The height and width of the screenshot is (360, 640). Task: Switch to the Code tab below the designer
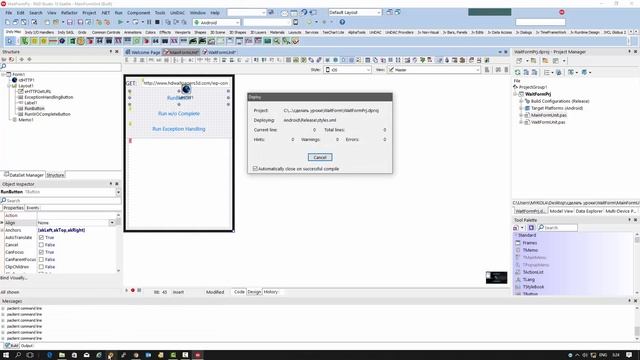click(x=239, y=292)
